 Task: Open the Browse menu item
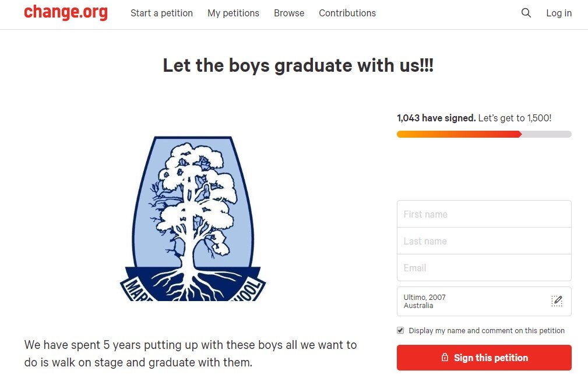click(289, 13)
